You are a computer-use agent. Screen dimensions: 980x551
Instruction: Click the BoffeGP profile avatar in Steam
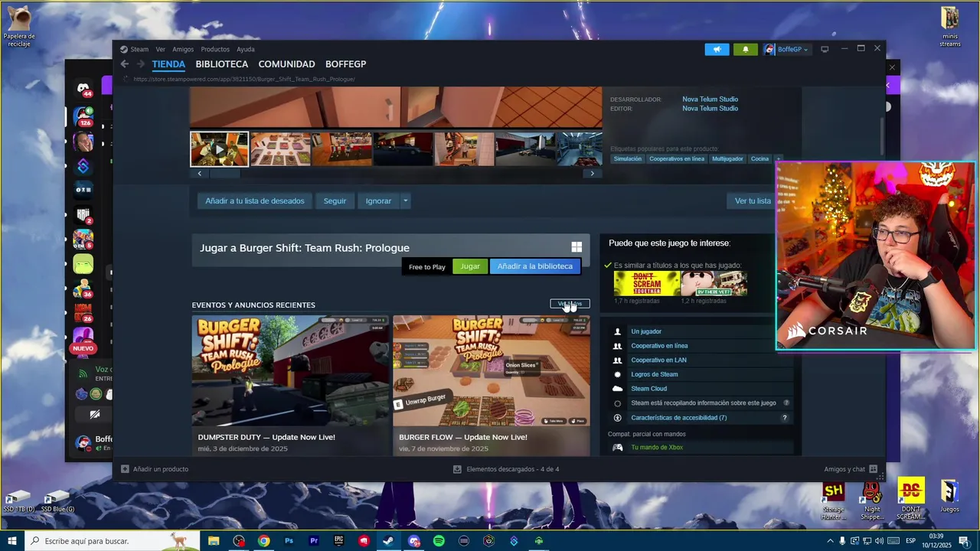[x=769, y=50]
